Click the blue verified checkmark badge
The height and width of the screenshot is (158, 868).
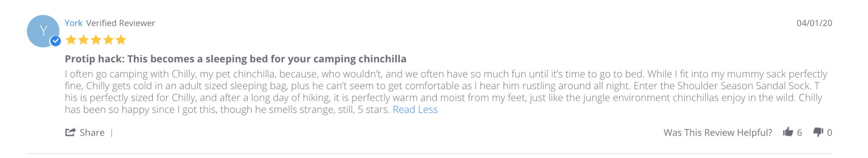(55, 41)
